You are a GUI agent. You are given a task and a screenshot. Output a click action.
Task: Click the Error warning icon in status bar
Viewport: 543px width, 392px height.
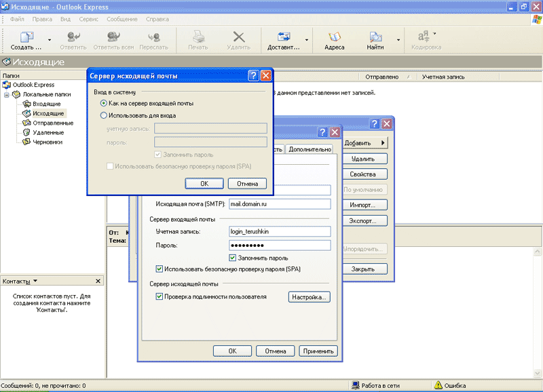[438, 385]
